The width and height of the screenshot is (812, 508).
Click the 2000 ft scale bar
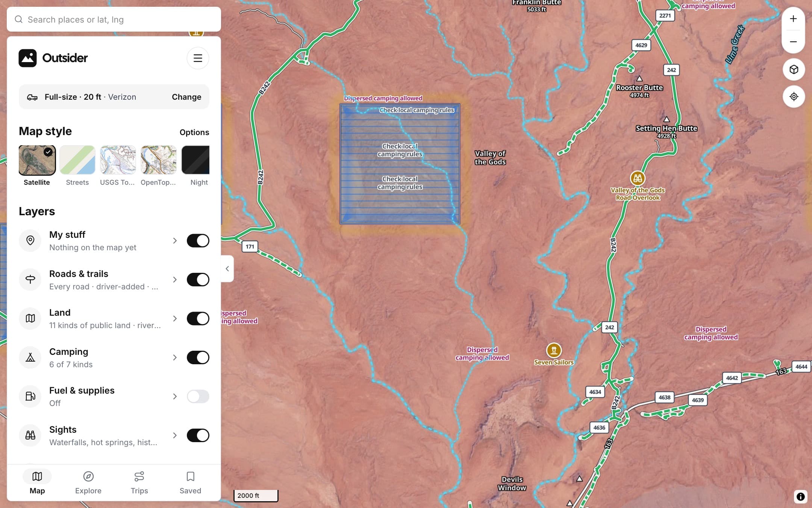click(256, 496)
